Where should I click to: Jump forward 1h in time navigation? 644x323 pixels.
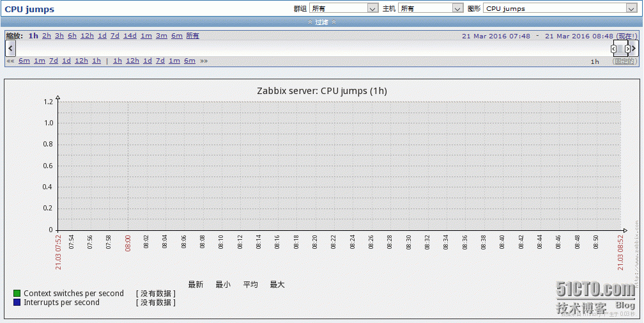tap(118, 61)
